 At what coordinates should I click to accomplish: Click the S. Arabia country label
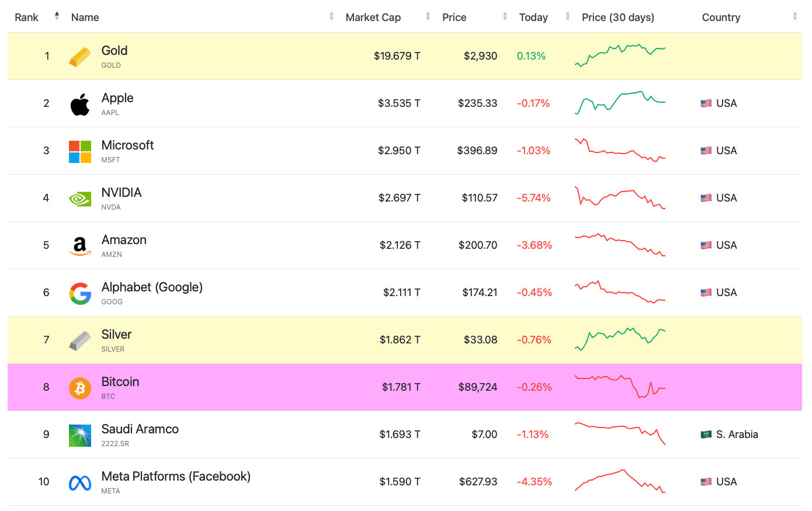click(737, 434)
